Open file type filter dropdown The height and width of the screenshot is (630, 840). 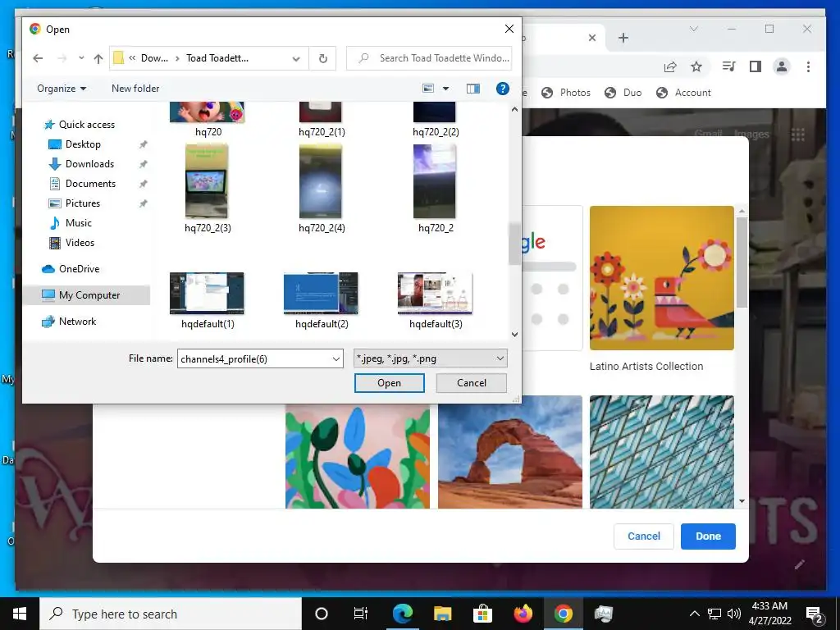click(x=430, y=359)
